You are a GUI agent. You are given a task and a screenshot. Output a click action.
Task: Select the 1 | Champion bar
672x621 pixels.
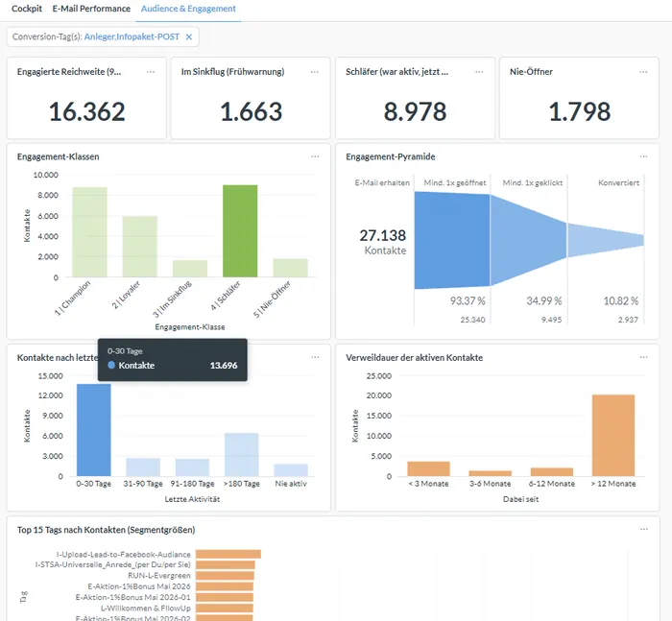[x=89, y=232]
